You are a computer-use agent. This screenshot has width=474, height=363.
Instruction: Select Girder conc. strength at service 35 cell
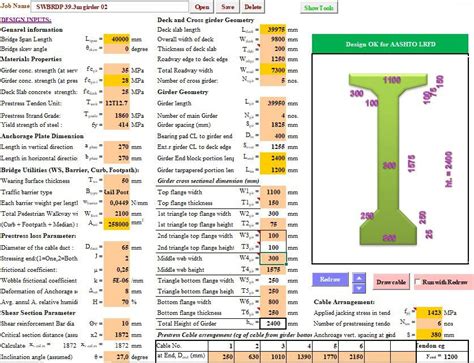point(116,70)
